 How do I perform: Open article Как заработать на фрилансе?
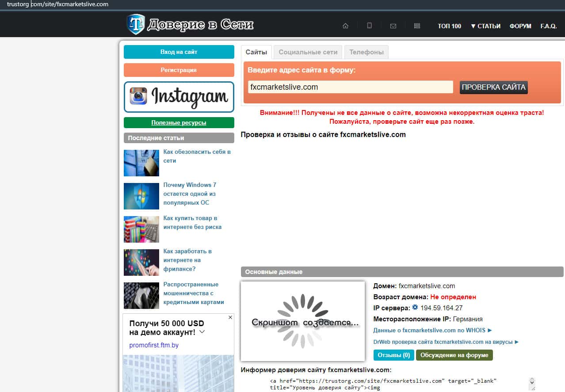click(x=187, y=260)
